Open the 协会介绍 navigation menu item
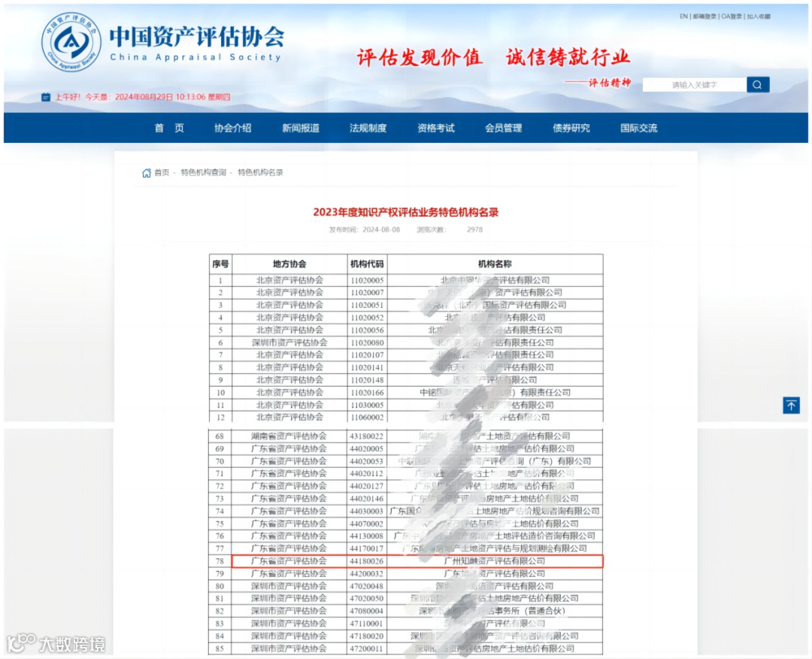Image resolution: width=812 pixels, height=659 pixels. tap(232, 128)
